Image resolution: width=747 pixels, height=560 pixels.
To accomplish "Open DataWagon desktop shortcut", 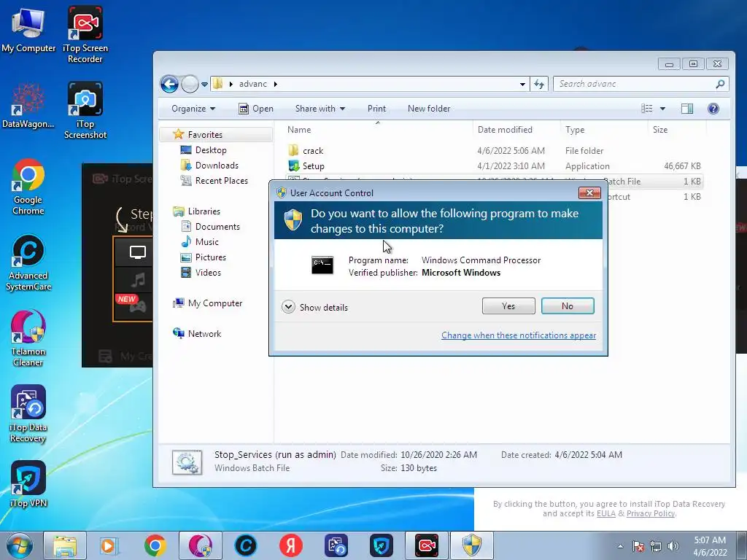I will [x=28, y=106].
